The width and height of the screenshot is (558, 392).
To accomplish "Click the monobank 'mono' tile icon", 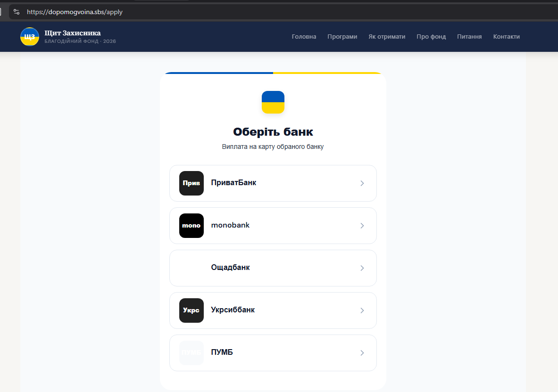I will [x=192, y=226].
